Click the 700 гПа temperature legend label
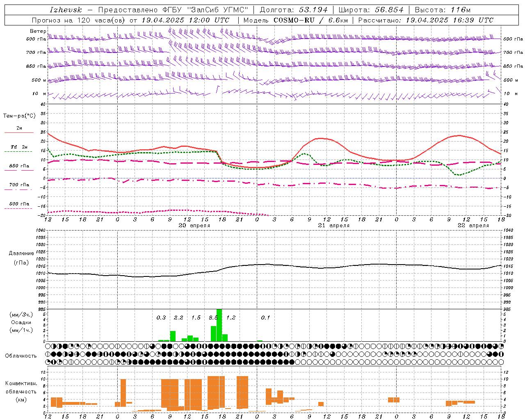Image resolution: width=525 pixels, height=420 pixels. (x=19, y=185)
